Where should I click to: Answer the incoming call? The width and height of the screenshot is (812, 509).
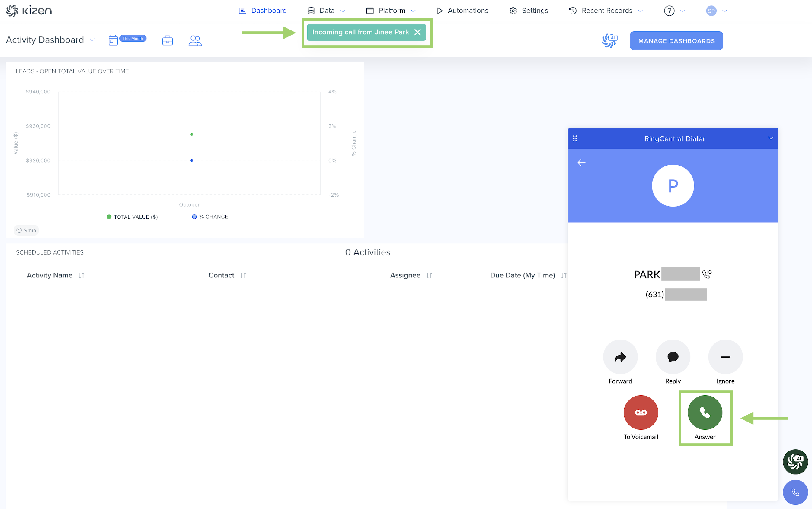tap(705, 413)
